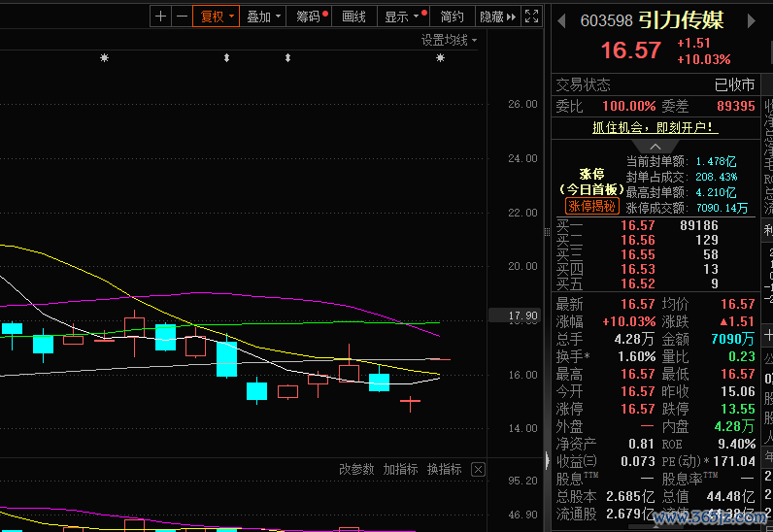Click the 买一 price 16.57 row
The height and width of the screenshot is (532, 773).
[655, 225]
